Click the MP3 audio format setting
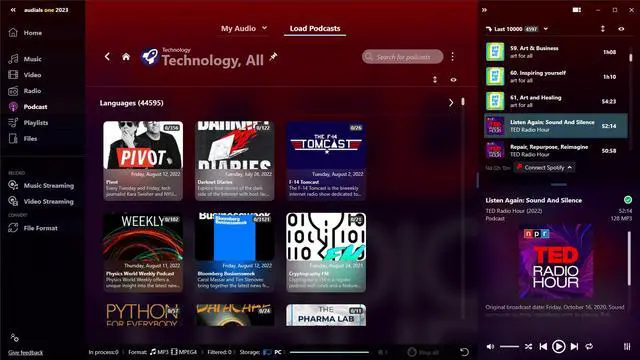Screen dimensions: 640x360 point(159,352)
